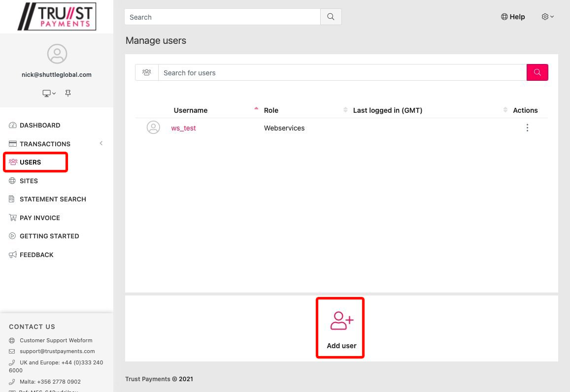Open the Transactions menu item
This screenshot has height=392, width=570.
pyautogui.click(x=45, y=144)
